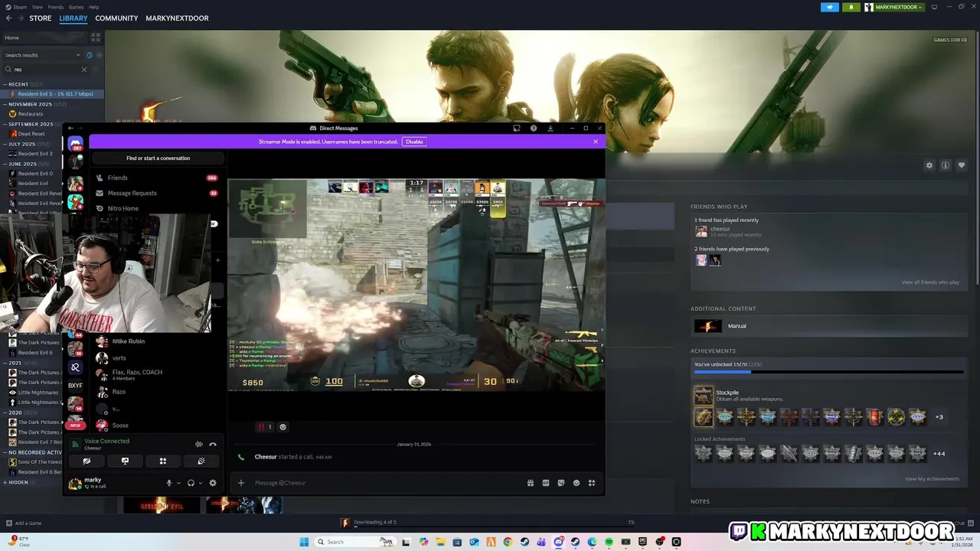Screen dimensions: 980x551
Task: Dismiss the Streamer Mode banner
Action: (x=596, y=142)
